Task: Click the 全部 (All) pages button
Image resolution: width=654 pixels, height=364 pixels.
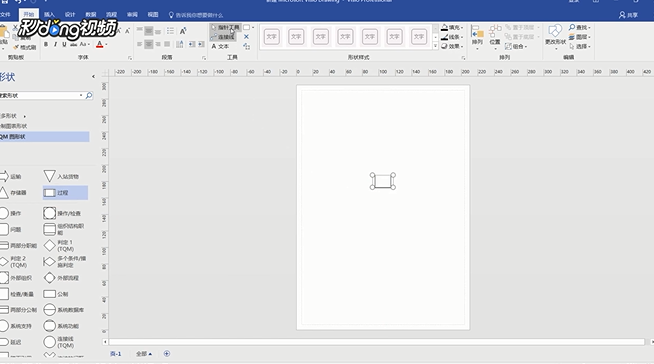Action: click(x=143, y=354)
